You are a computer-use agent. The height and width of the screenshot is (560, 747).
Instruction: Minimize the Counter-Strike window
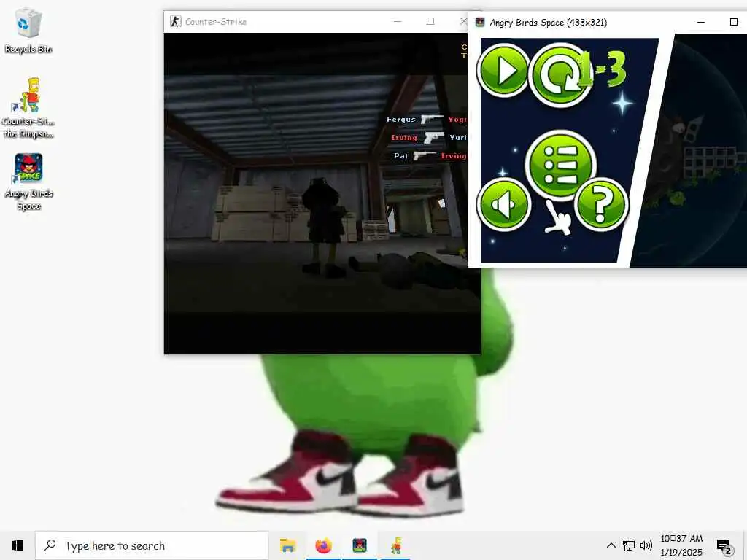398,21
